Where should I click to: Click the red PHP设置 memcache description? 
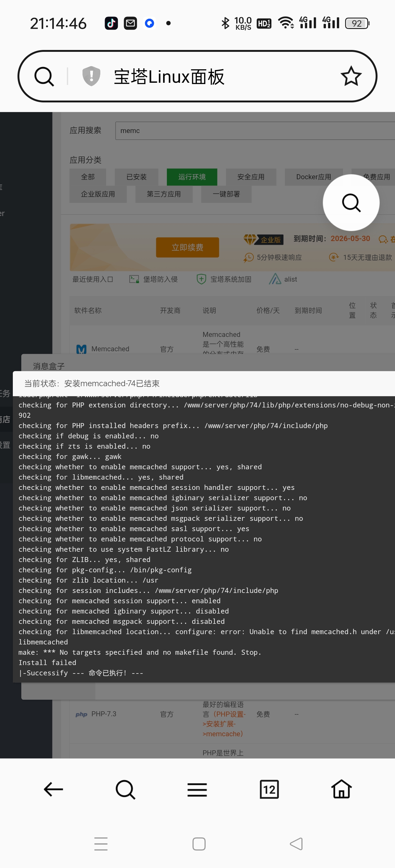(x=224, y=724)
